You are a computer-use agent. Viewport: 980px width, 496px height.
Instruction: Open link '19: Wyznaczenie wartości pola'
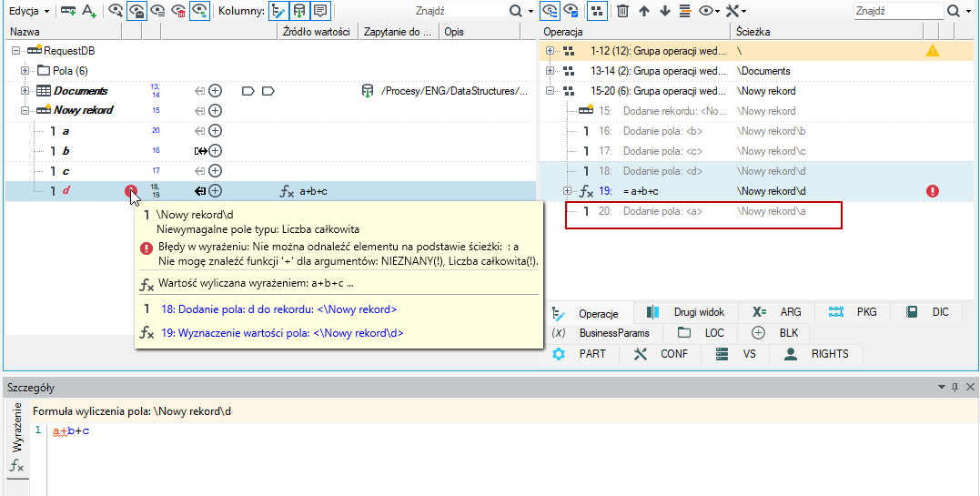(282, 333)
